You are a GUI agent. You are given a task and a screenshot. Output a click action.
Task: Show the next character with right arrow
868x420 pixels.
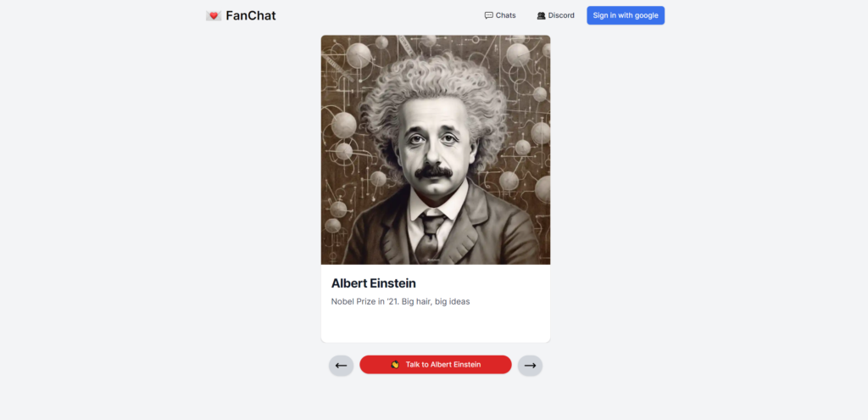pyautogui.click(x=531, y=366)
